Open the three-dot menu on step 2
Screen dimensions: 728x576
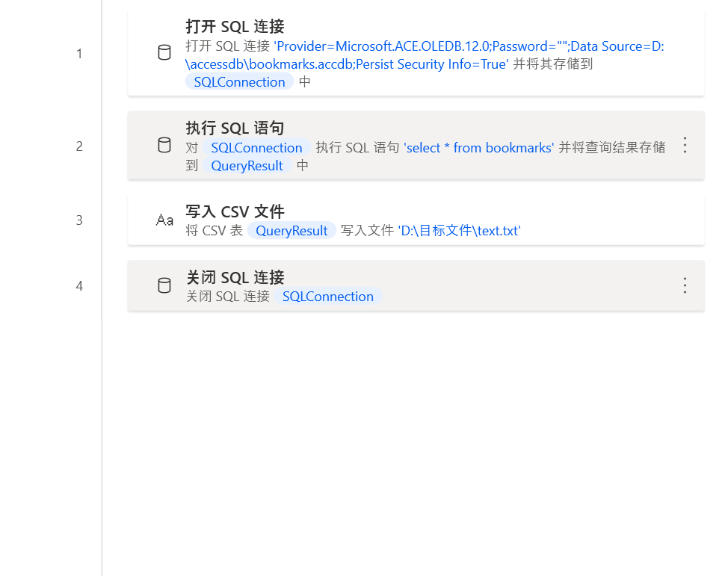(x=685, y=146)
